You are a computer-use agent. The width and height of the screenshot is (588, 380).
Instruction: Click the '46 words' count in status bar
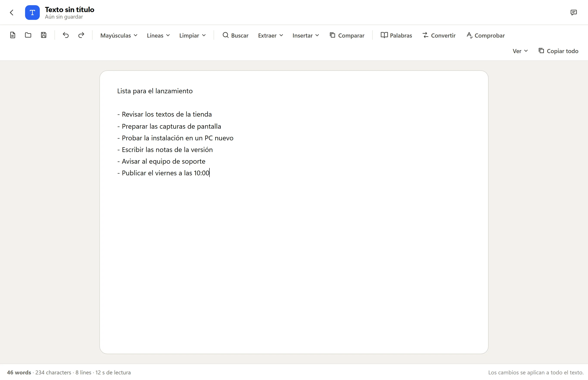pyautogui.click(x=19, y=372)
